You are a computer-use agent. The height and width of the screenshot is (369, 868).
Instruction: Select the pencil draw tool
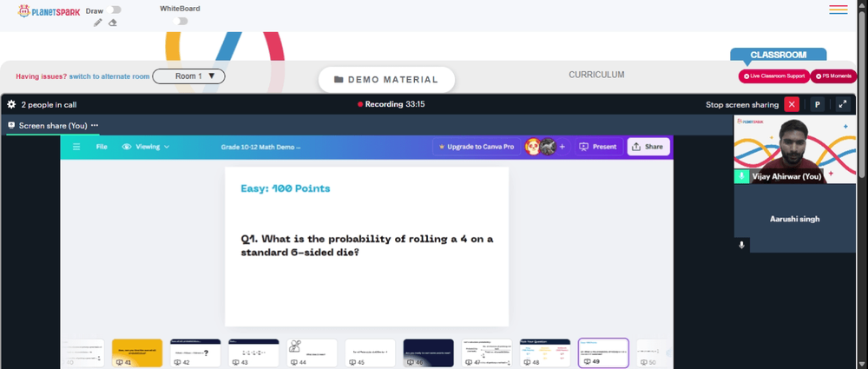pos(98,23)
